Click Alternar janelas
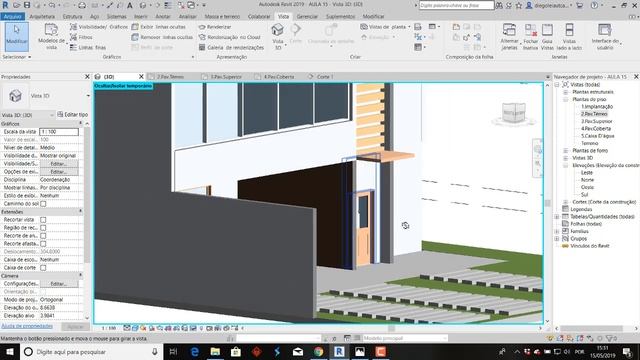Viewport: 640px width, 360px height. [509, 36]
